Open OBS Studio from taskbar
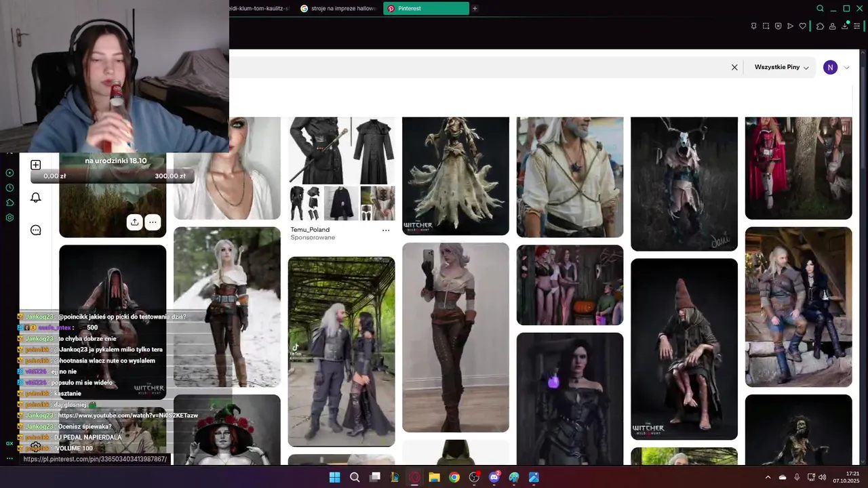This screenshot has width=868, height=488. [x=474, y=477]
